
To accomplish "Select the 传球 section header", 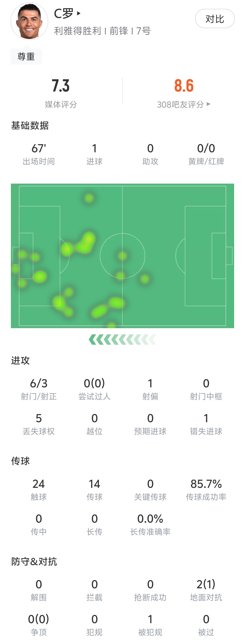I will coord(20,461).
